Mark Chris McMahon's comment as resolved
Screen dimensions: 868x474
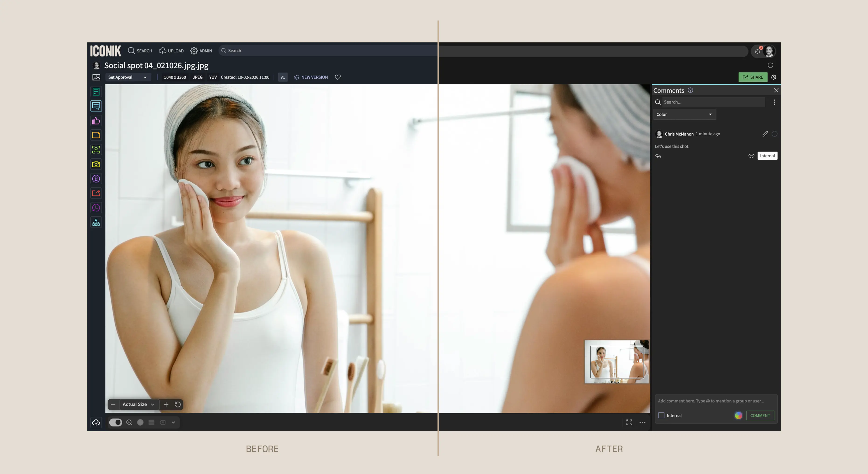774,134
